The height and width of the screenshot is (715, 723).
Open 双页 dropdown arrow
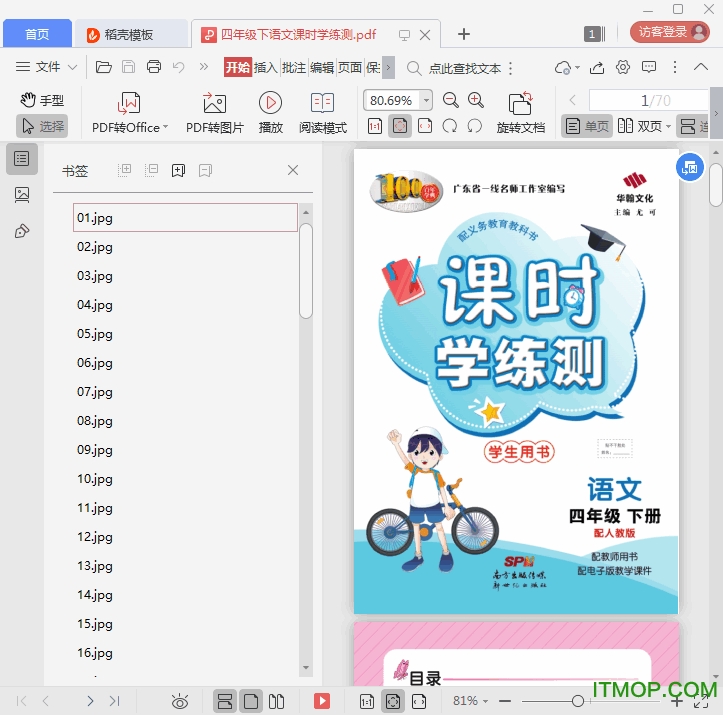[x=668, y=126]
